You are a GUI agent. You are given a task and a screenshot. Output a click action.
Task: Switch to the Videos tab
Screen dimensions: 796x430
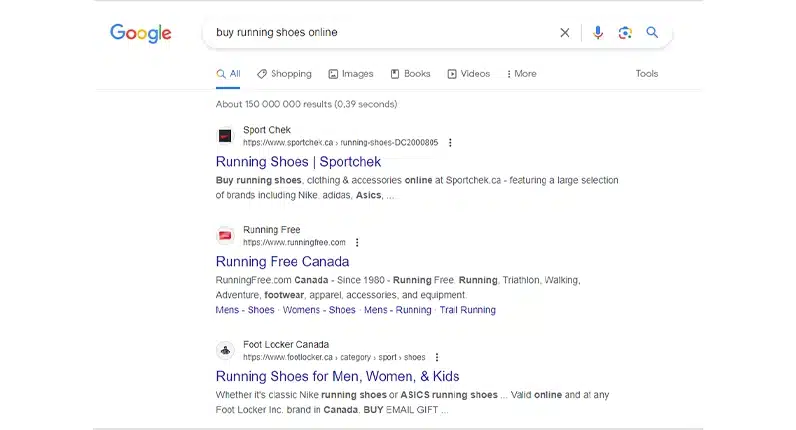[x=469, y=74]
